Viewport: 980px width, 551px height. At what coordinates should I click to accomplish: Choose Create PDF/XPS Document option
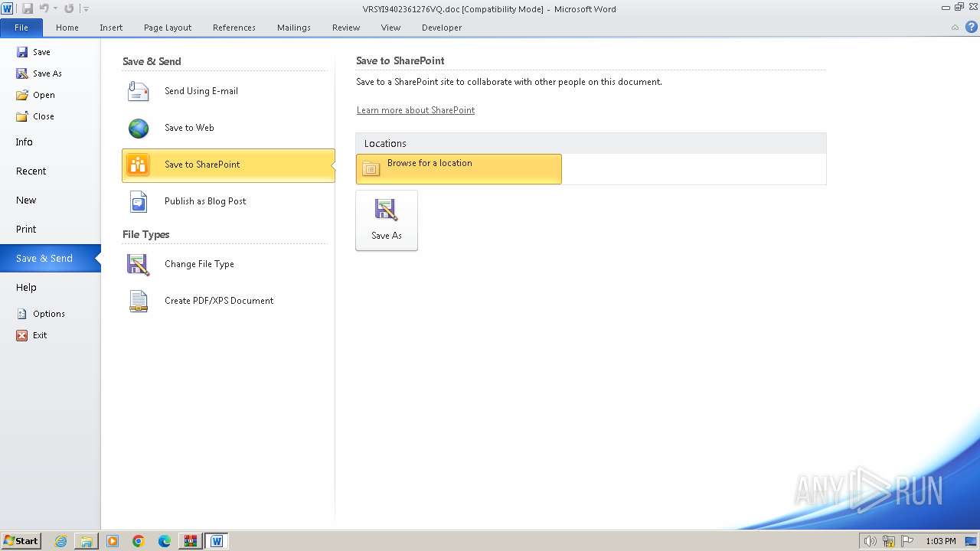pyautogui.click(x=228, y=301)
